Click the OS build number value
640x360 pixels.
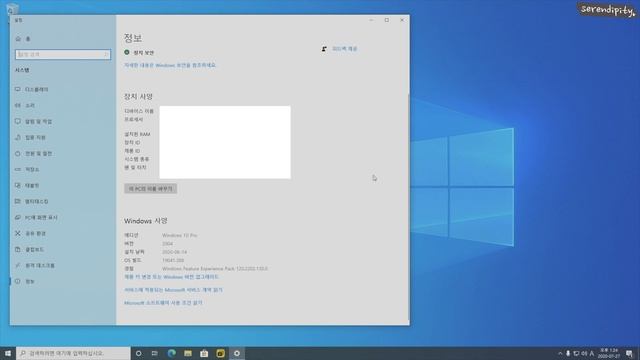(x=173, y=260)
